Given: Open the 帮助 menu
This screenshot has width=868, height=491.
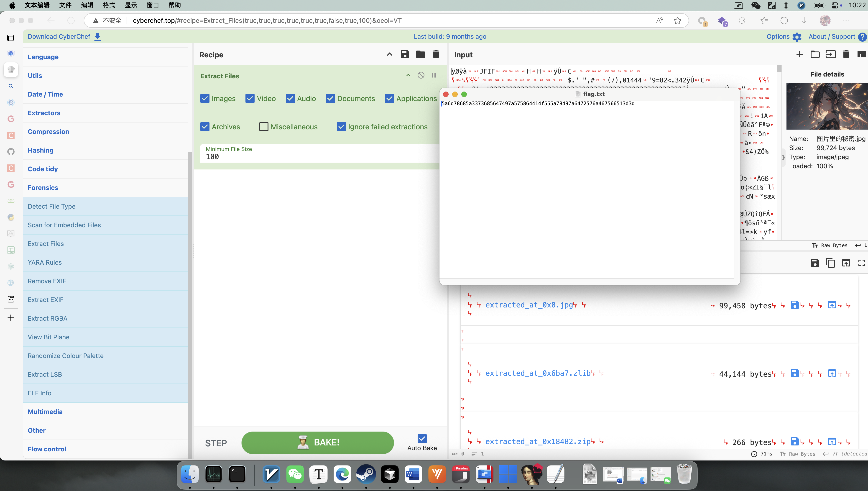Looking at the screenshot, I should point(175,5).
